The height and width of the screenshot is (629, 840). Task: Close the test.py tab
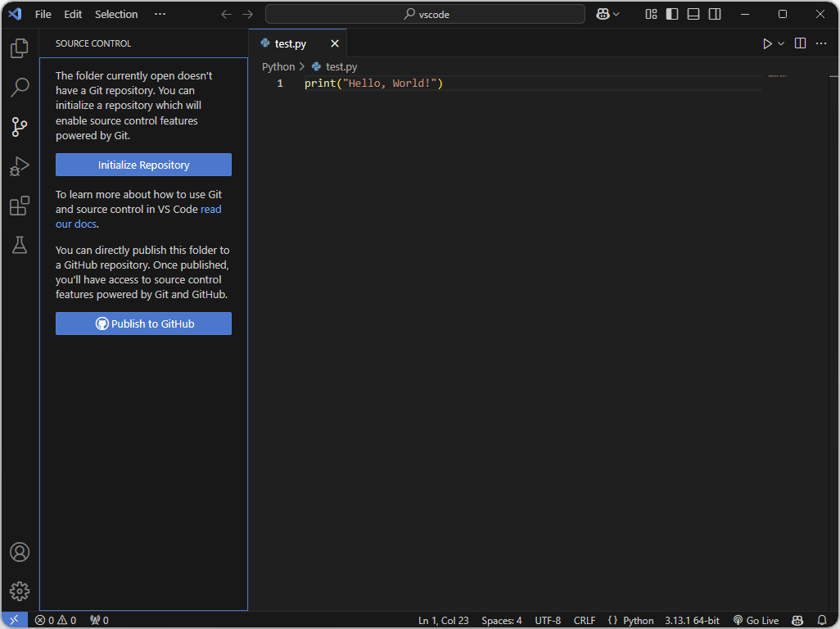click(x=335, y=43)
